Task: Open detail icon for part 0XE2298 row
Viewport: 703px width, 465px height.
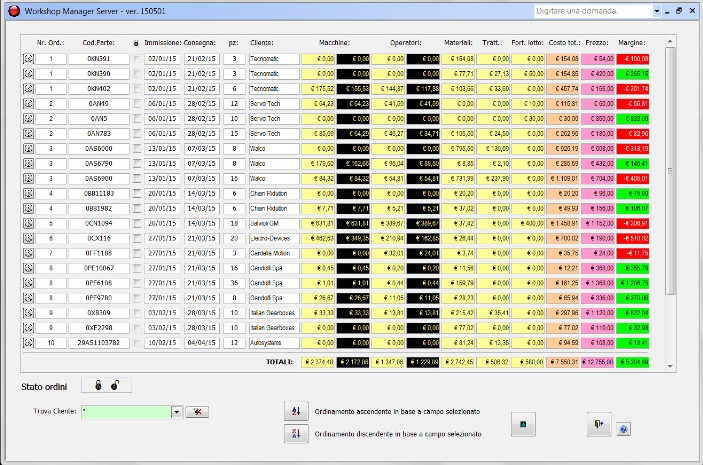Action: (x=28, y=328)
